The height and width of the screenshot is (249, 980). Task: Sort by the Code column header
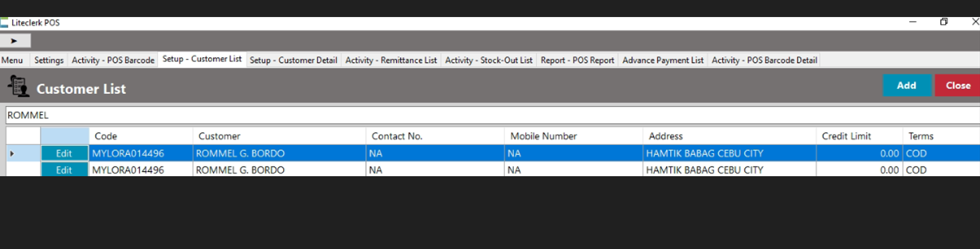coord(141,136)
